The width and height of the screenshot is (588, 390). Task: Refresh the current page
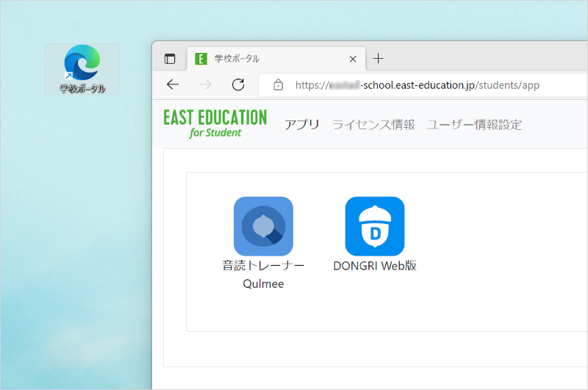coord(238,84)
